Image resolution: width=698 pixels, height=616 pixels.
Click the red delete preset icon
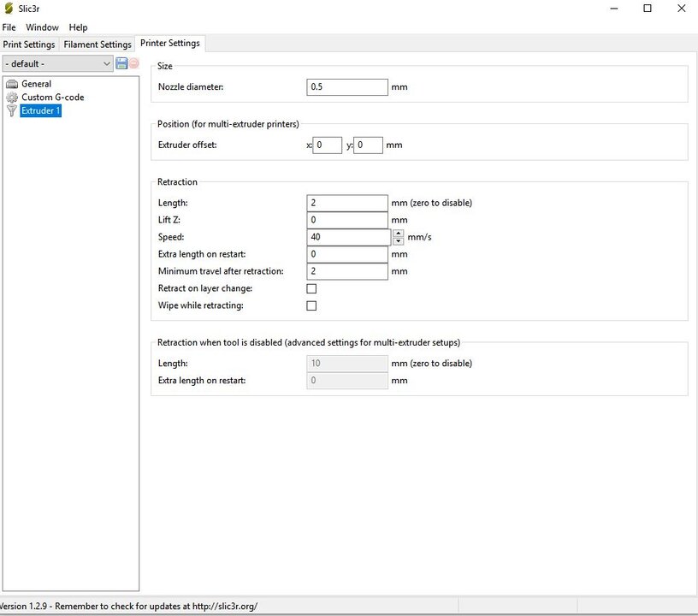(x=134, y=63)
